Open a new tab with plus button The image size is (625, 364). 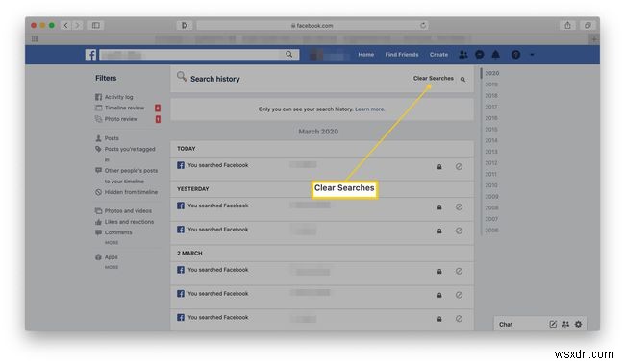pos(594,39)
